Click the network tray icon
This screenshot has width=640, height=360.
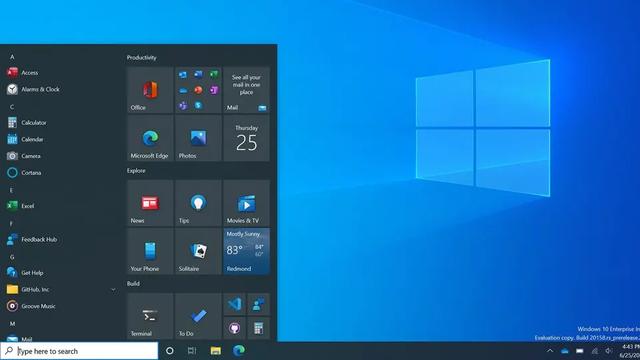595,351
